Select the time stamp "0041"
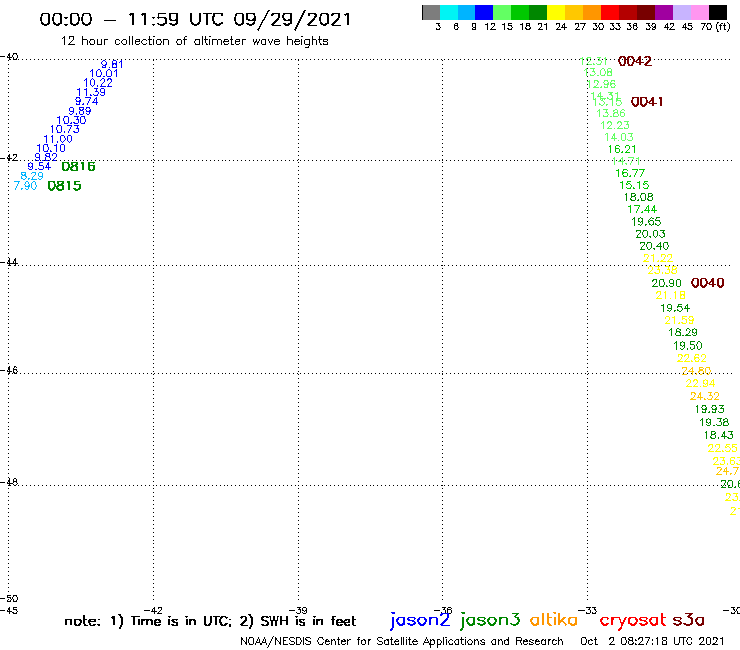 [647, 102]
